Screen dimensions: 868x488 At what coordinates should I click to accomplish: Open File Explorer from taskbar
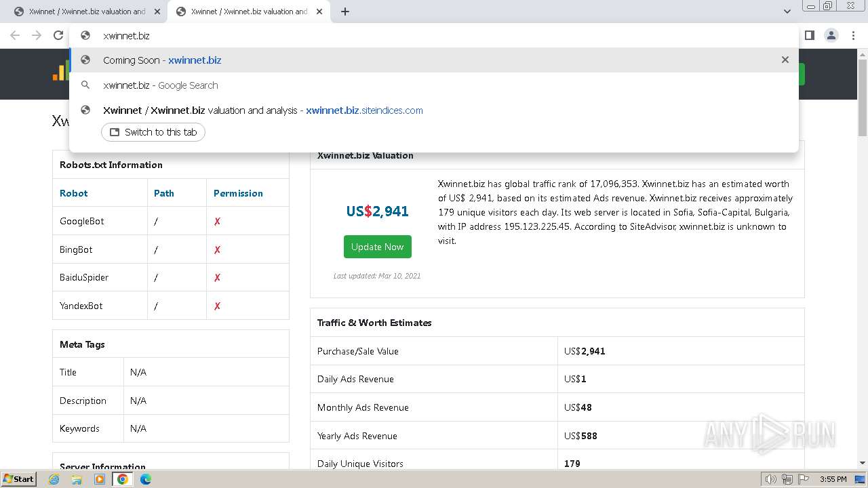tap(77, 479)
